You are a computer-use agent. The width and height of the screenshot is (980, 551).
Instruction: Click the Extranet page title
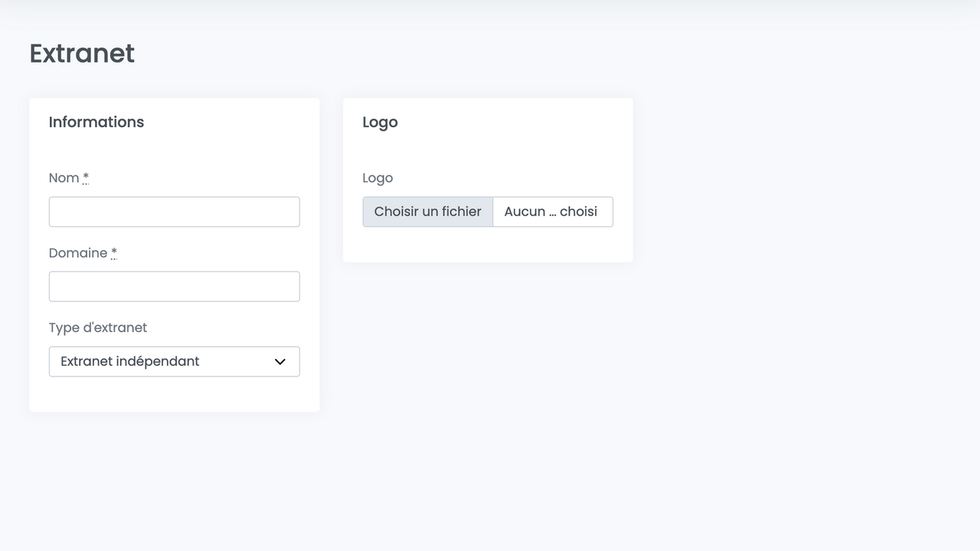click(82, 54)
